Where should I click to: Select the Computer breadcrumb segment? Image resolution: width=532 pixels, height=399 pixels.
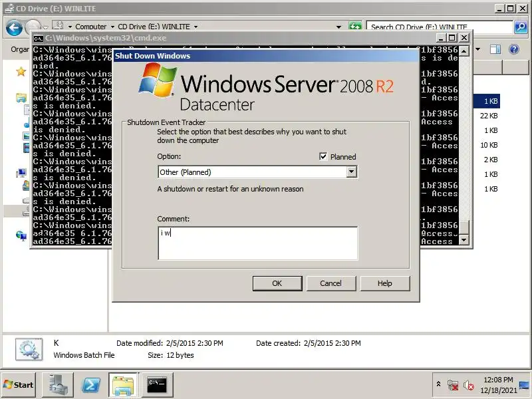[x=90, y=27]
